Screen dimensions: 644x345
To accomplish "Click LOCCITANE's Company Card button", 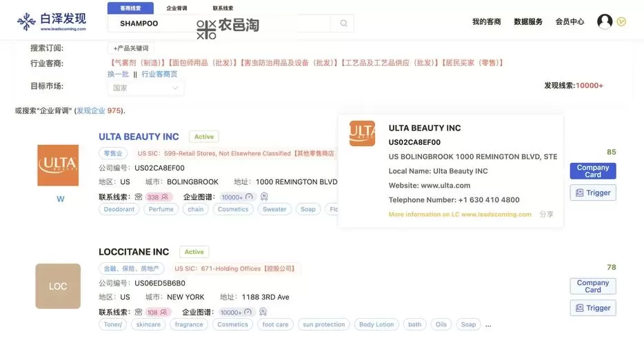I will click(593, 286).
